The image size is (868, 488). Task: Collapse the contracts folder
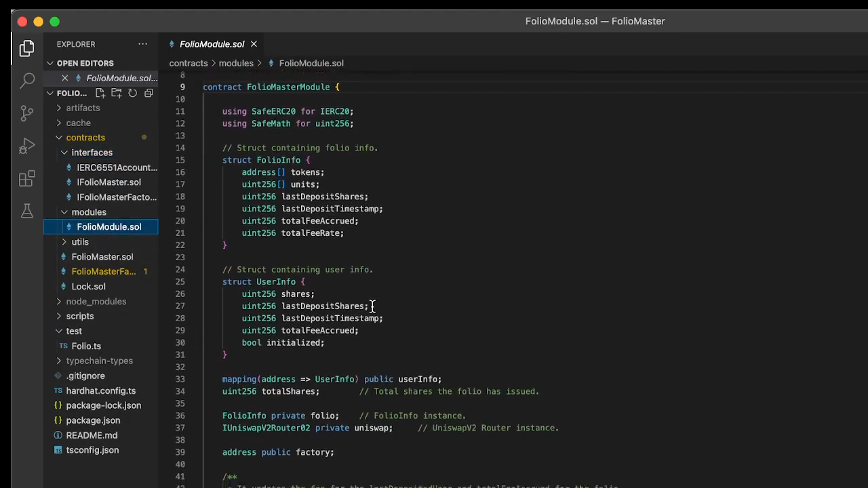pyautogui.click(x=85, y=138)
